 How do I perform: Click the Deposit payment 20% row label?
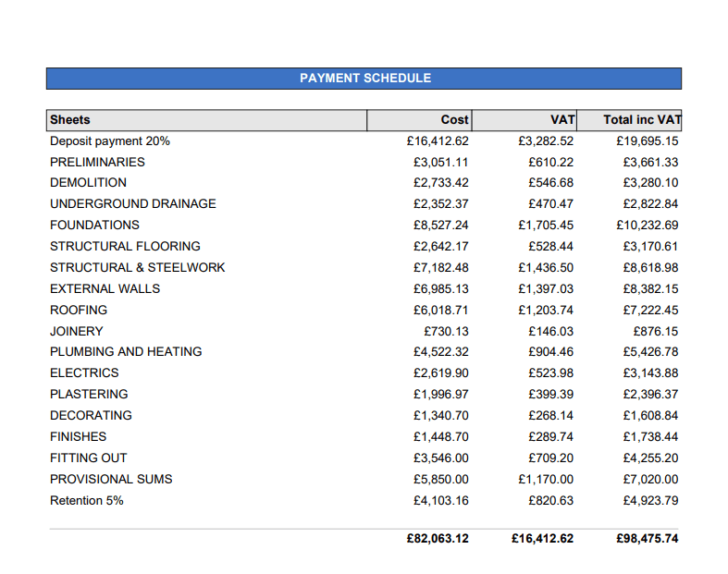point(110,140)
